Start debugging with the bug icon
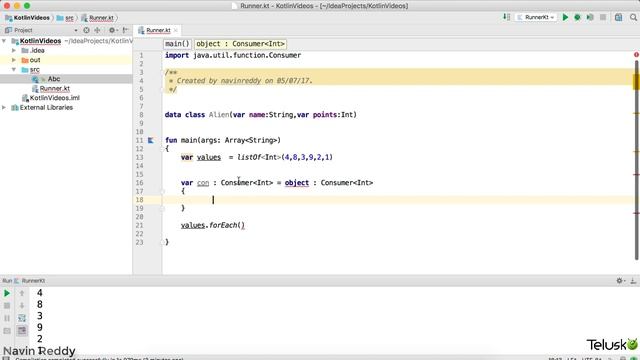Screen dimensions: 640x360 pyautogui.click(x=578, y=18)
